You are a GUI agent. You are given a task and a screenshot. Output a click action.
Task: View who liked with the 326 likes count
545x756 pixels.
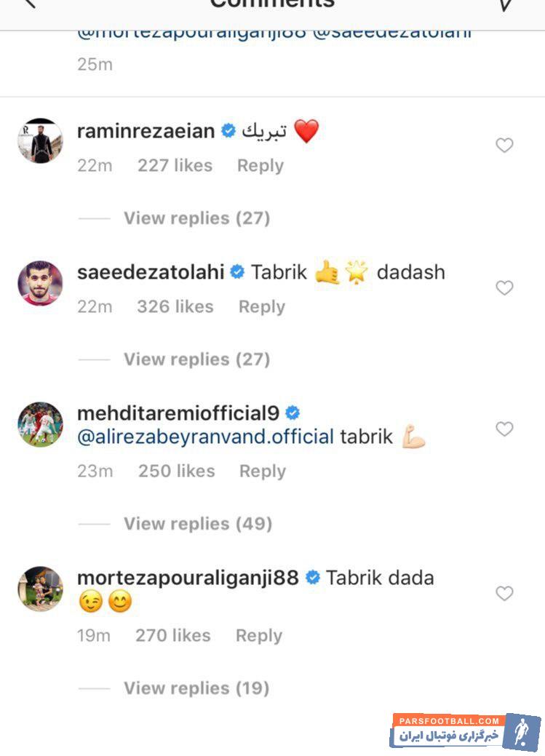click(175, 306)
